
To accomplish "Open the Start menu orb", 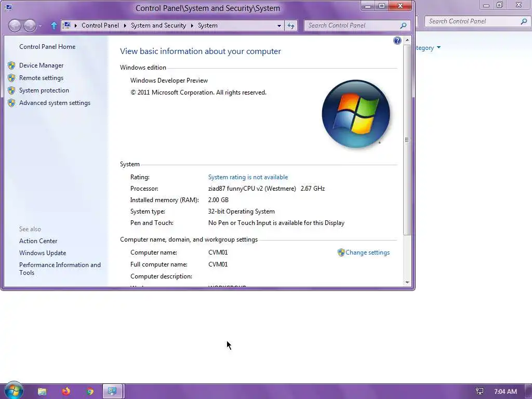I will coord(14,391).
